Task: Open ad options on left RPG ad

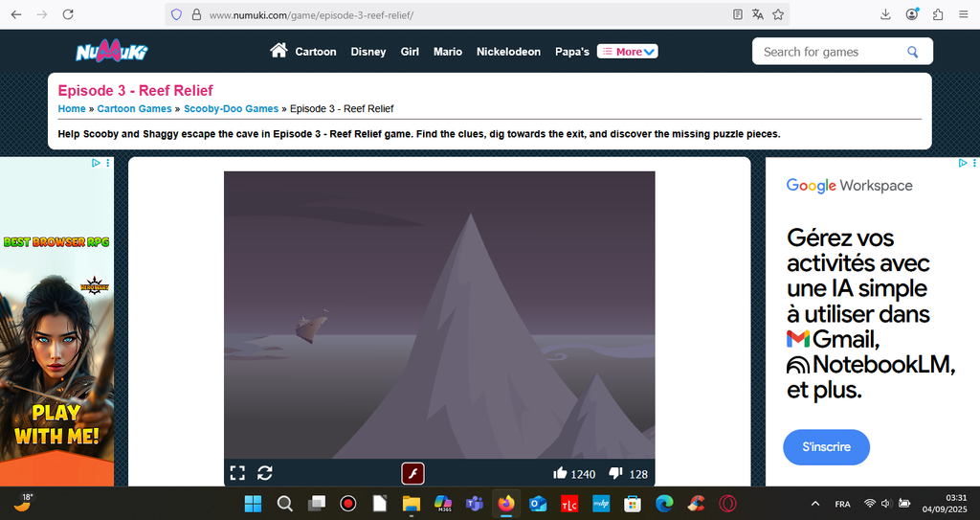Action: [107, 163]
